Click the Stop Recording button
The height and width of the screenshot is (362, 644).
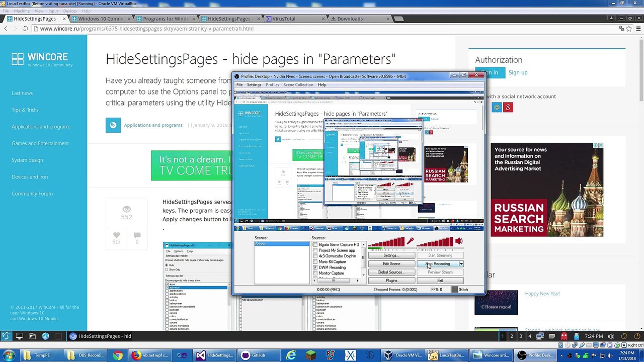tap(438, 264)
